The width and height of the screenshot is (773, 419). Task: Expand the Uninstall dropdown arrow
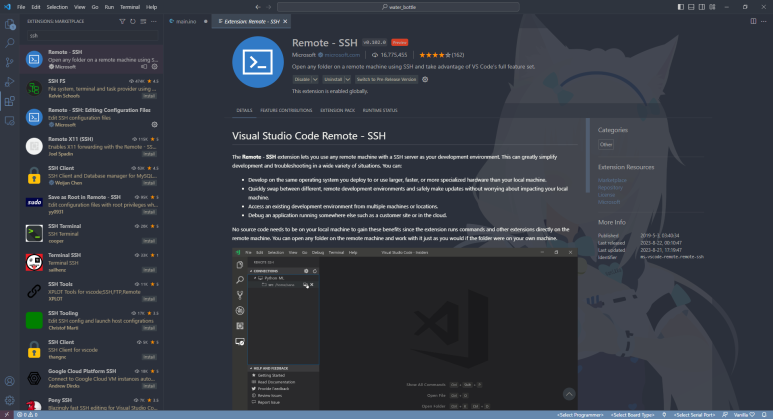click(x=348, y=79)
